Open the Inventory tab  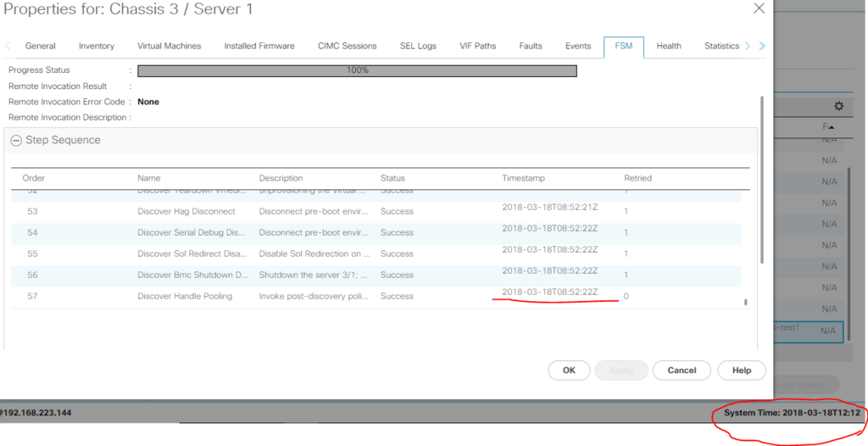pyautogui.click(x=97, y=46)
